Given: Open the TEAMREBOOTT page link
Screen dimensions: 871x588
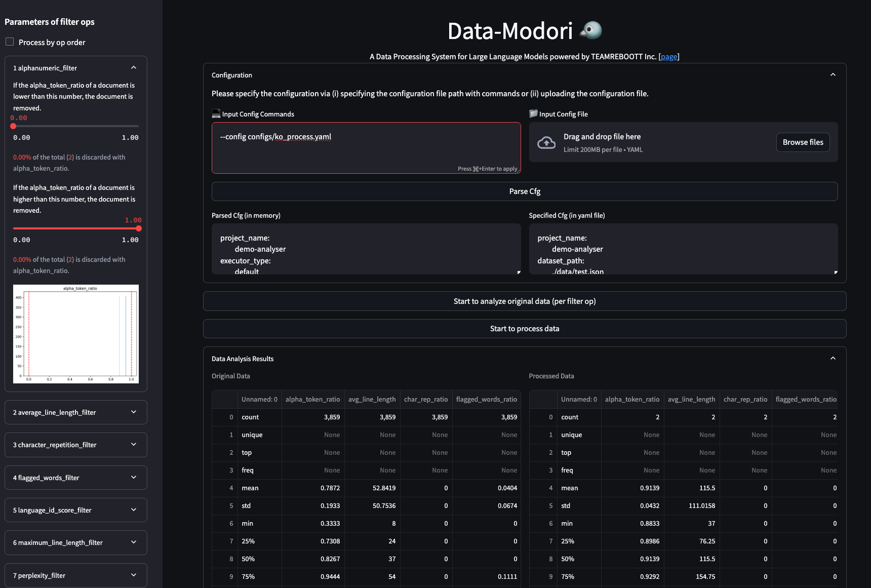Looking at the screenshot, I should pos(669,57).
